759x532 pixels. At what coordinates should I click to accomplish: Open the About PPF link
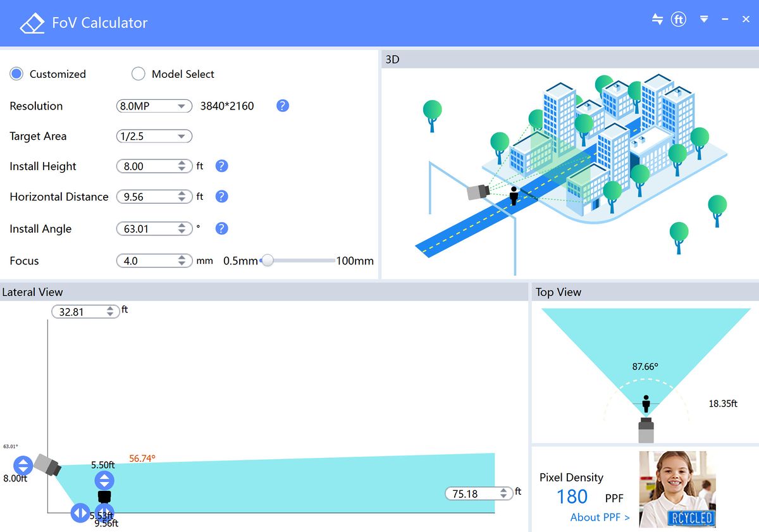(x=600, y=517)
